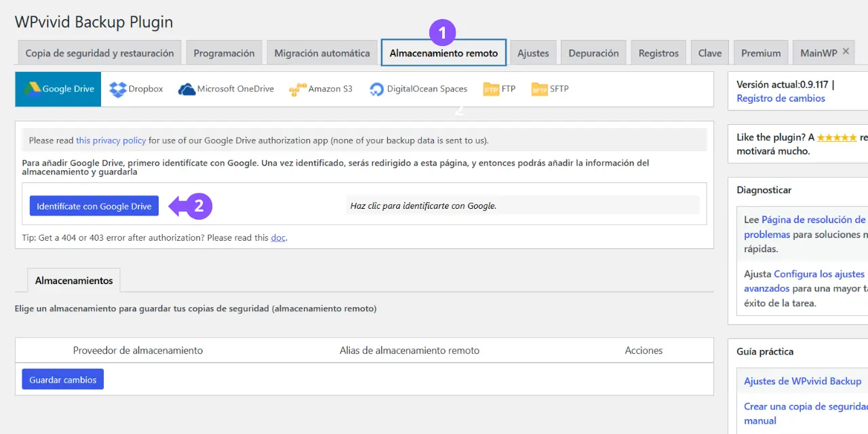Open Configura los ajustes avanzados link

[804, 281]
